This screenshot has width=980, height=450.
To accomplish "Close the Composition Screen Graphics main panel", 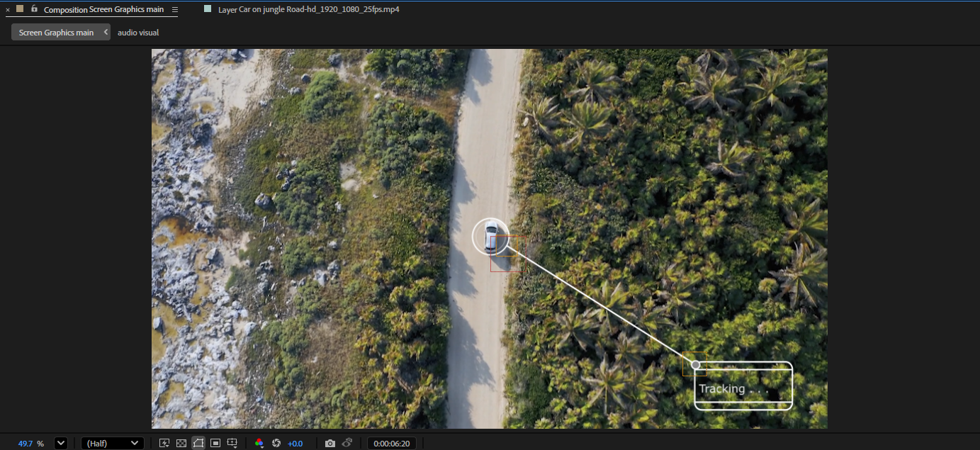I will 8,10.
